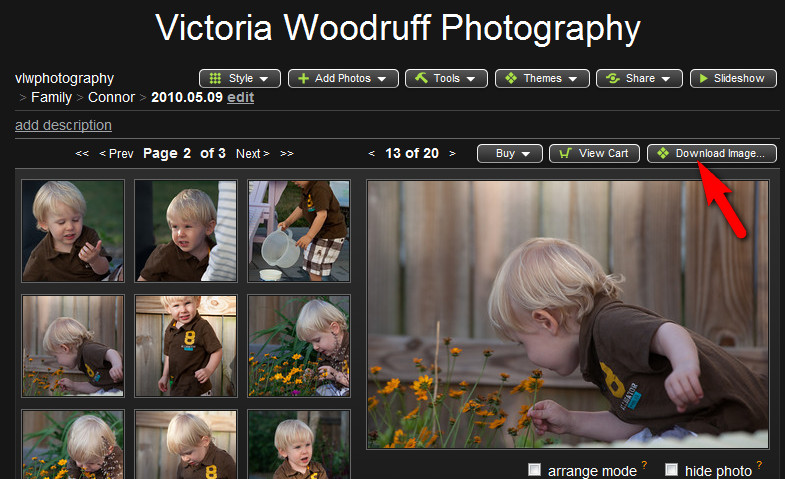Viewport: 785px width, 479px height.
Task: Click the Page 2 of 3 label
Action: (184, 154)
